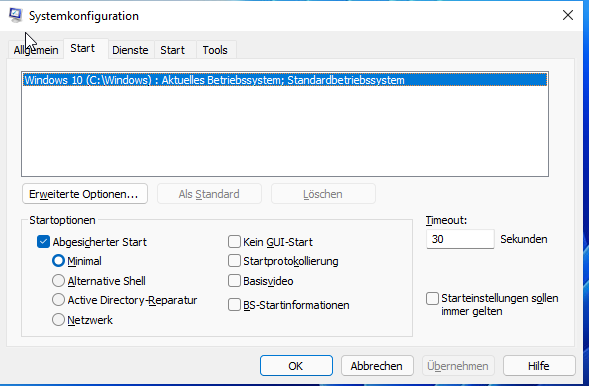Open Hilfe for this dialog
The width and height of the screenshot is (589, 386).
pyautogui.click(x=539, y=366)
